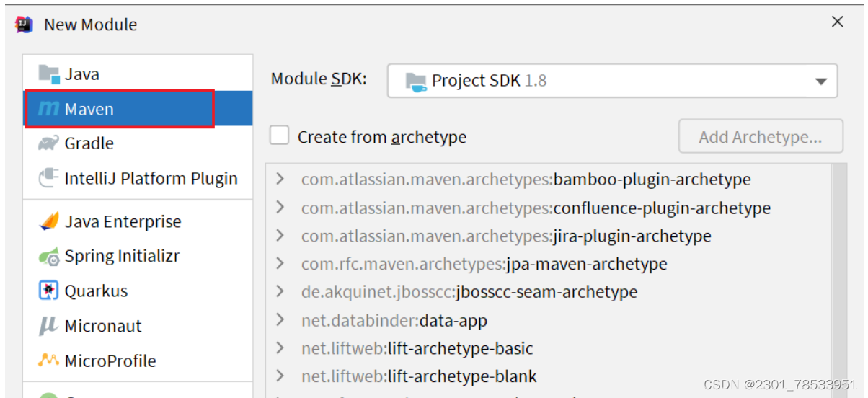Click the MicroProfile icon
The image size is (868, 398).
click(49, 361)
